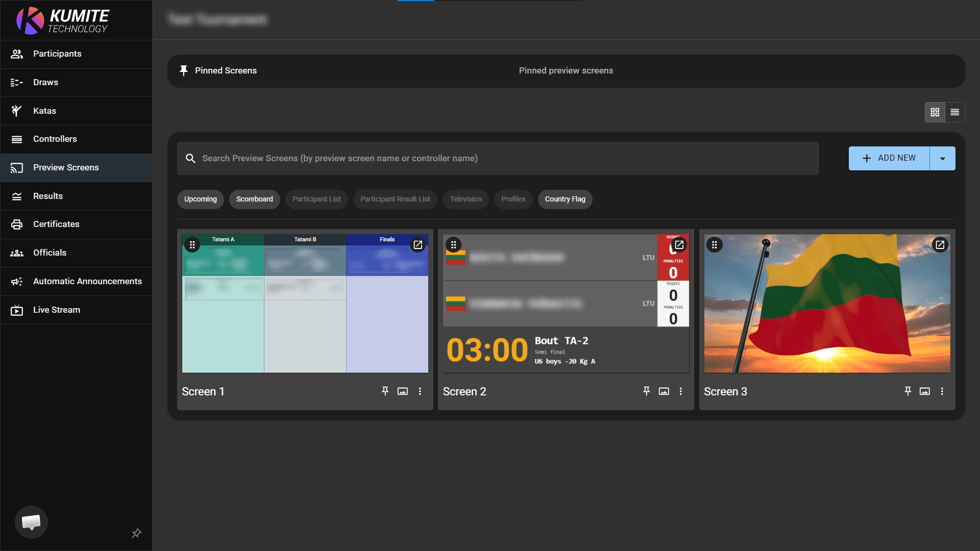Select Certificates from the sidebar
Image resolution: width=980 pixels, height=551 pixels.
coord(56,224)
